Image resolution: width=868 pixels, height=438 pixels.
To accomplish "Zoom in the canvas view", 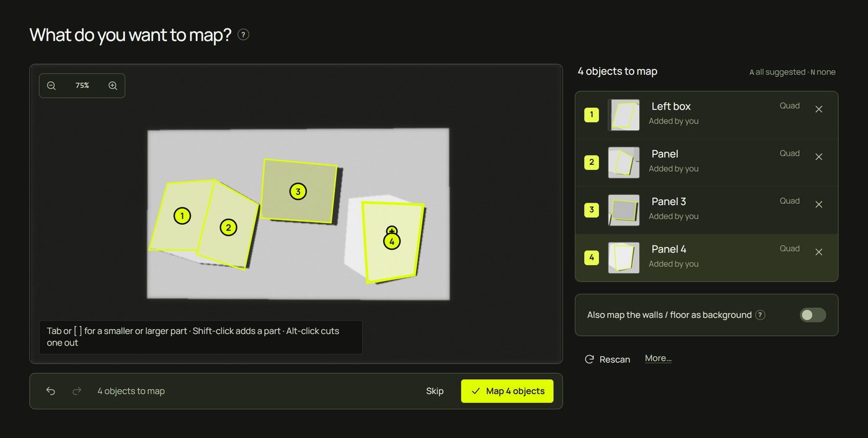I will 113,85.
